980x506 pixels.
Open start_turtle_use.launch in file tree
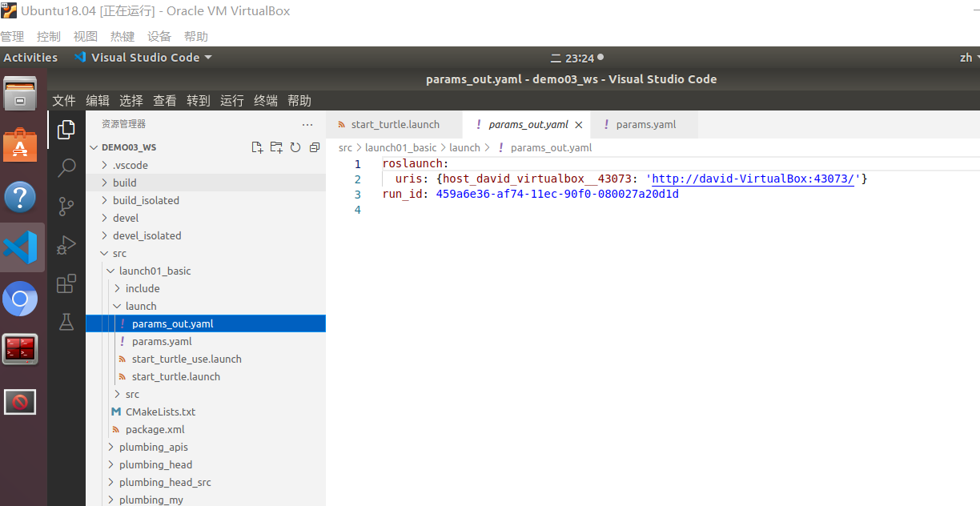click(206, 359)
